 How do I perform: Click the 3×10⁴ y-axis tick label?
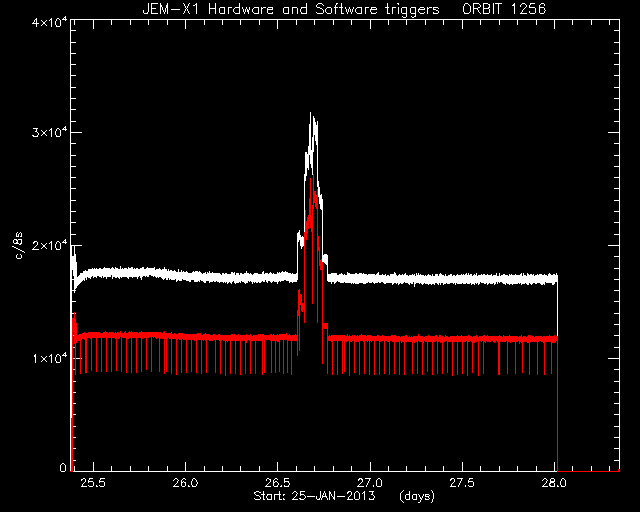(49, 133)
